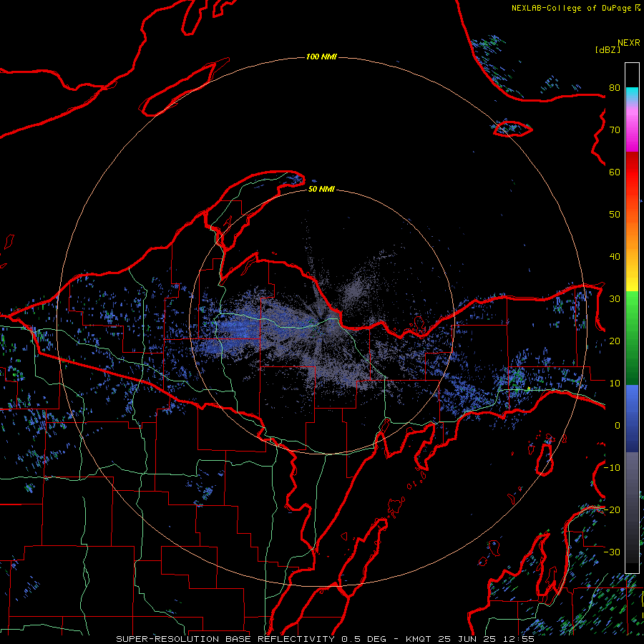The image size is (644, 644).
Task: Click the "20" value on the dBZ scale
Action: (615, 341)
